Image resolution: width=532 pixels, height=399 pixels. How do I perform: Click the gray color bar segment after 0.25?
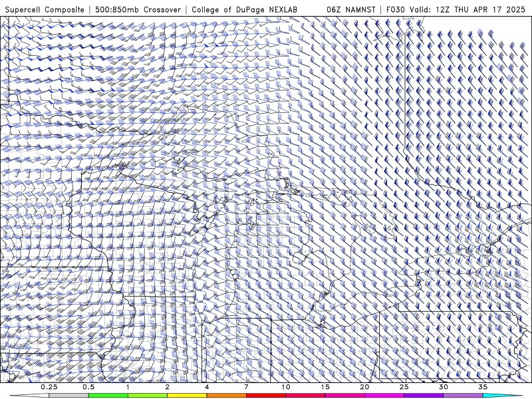pyautogui.click(x=69, y=396)
